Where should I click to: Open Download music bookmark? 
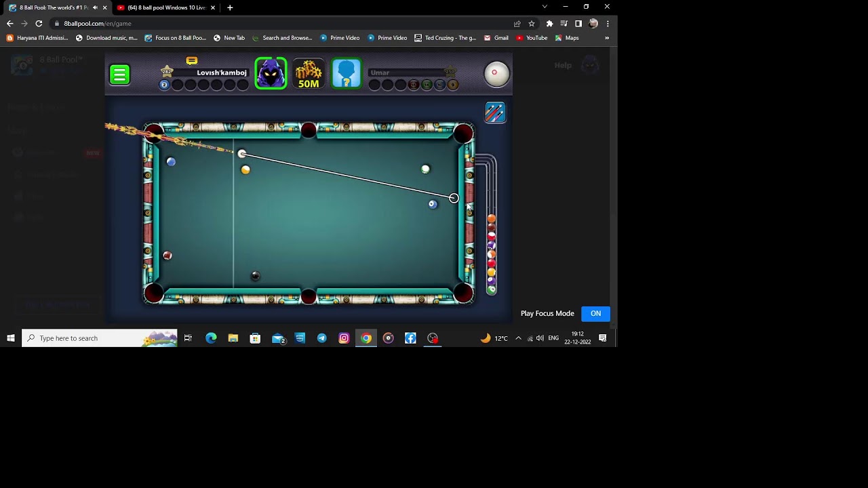[x=106, y=38]
